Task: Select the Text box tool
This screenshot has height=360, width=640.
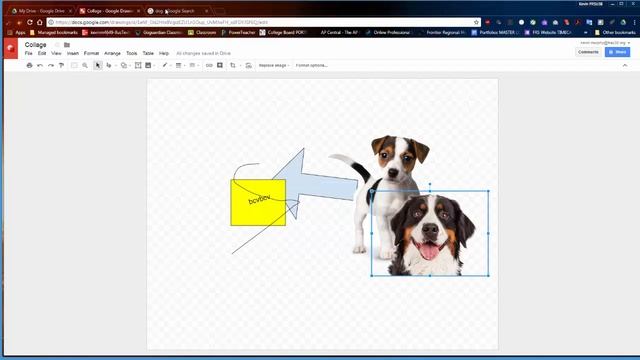Action: [x=138, y=65]
